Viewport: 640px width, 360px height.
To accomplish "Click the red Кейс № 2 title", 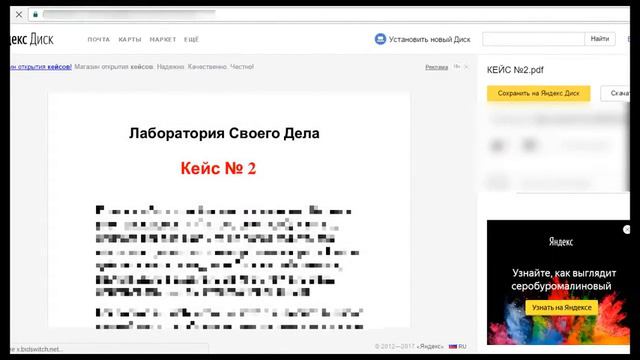I will click(x=218, y=168).
